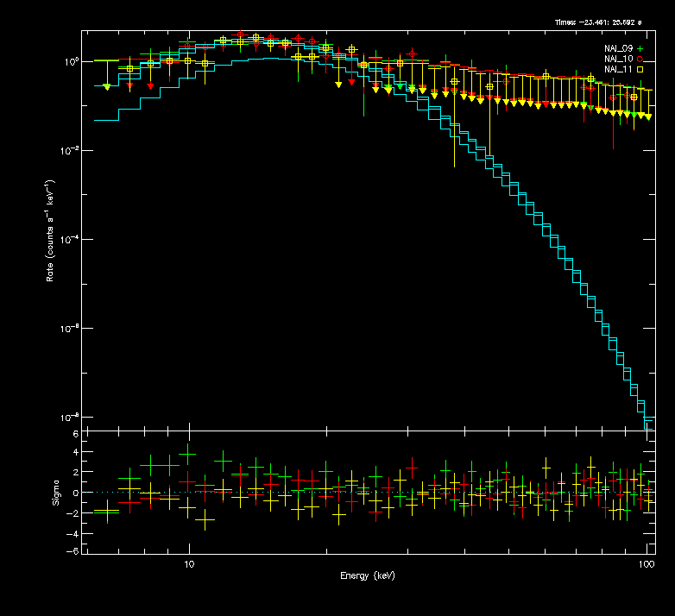Click the 10^-2 tick label on rate axis
Screen dimensions: 675x616
coord(69,151)
